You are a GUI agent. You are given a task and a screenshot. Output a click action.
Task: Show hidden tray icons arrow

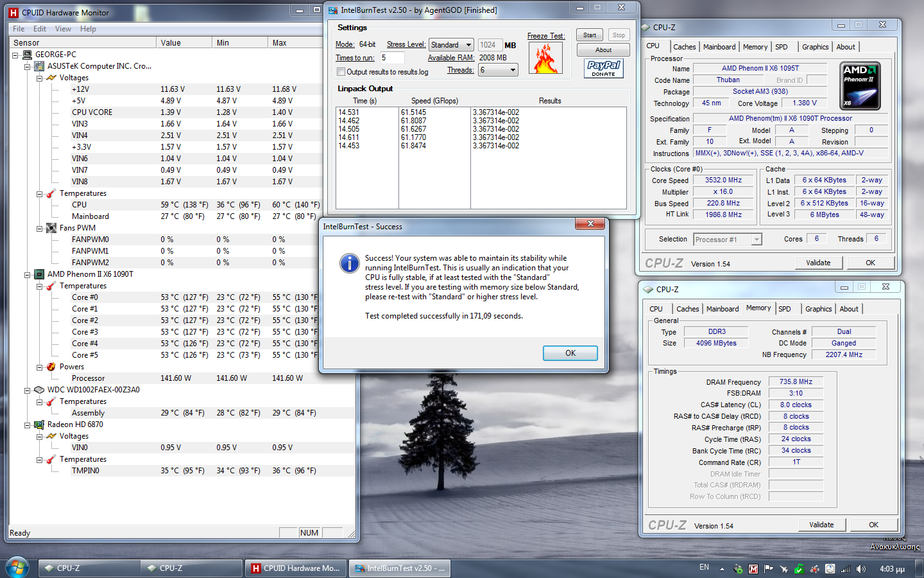(x=722, y=568)
